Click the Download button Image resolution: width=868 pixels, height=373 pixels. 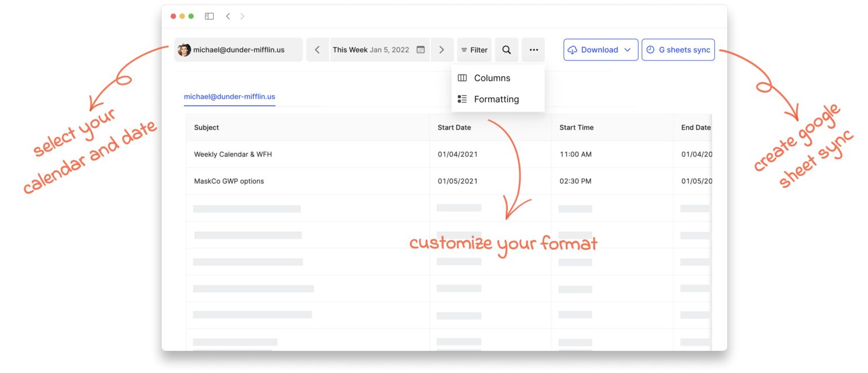pos(601,50)
